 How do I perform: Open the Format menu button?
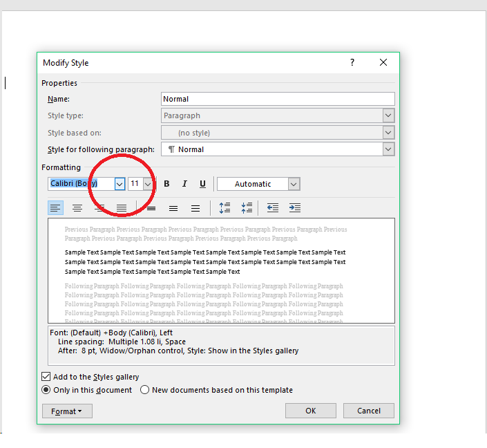pos(67,411)
